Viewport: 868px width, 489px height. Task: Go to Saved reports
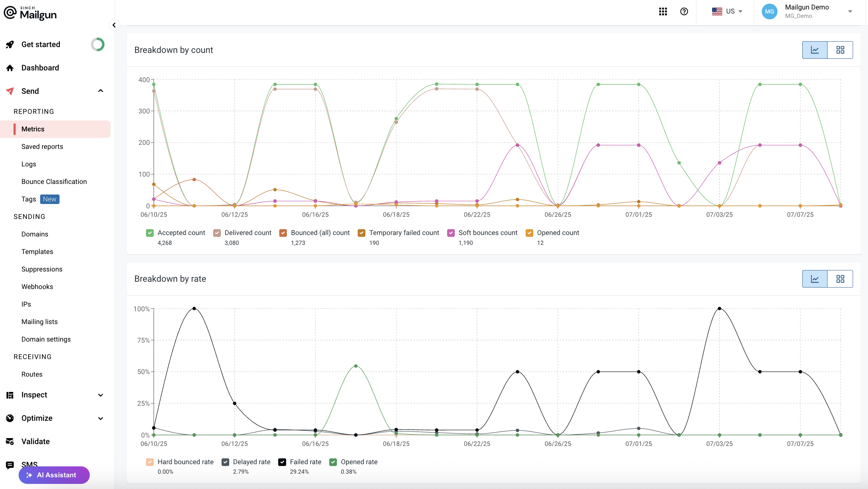[42, 147]
